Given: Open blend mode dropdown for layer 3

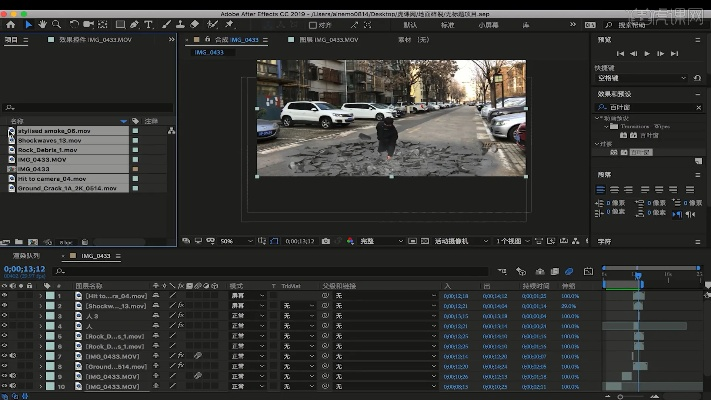Looking at the screenshot, I should [x=247, y=316].
